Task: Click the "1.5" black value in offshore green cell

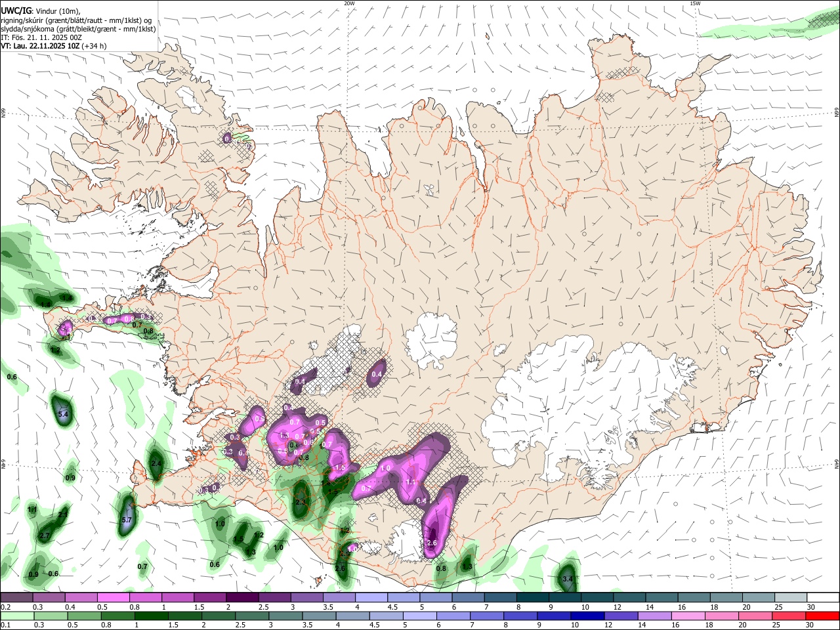Action: pos(238,539)
